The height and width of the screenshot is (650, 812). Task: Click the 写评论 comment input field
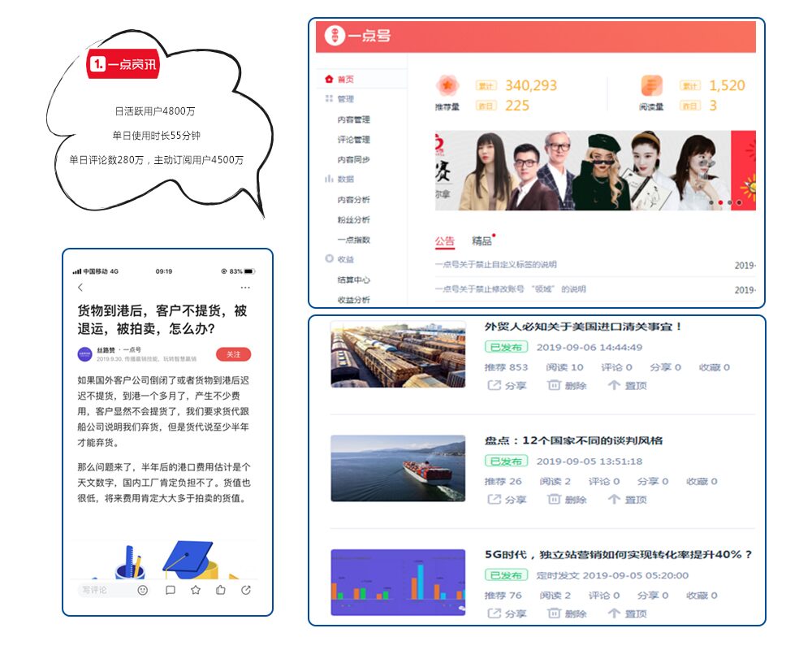pyautogui.click(x=101, y=590)
